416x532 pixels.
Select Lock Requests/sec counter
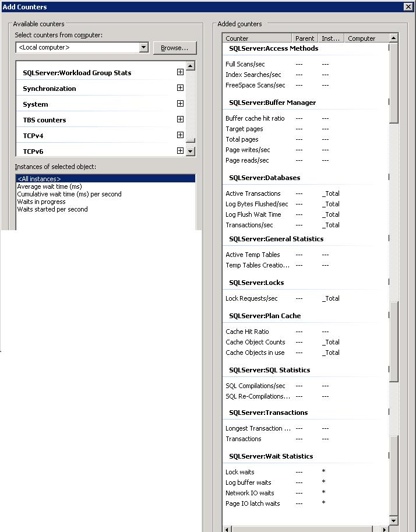click(252, 298)
